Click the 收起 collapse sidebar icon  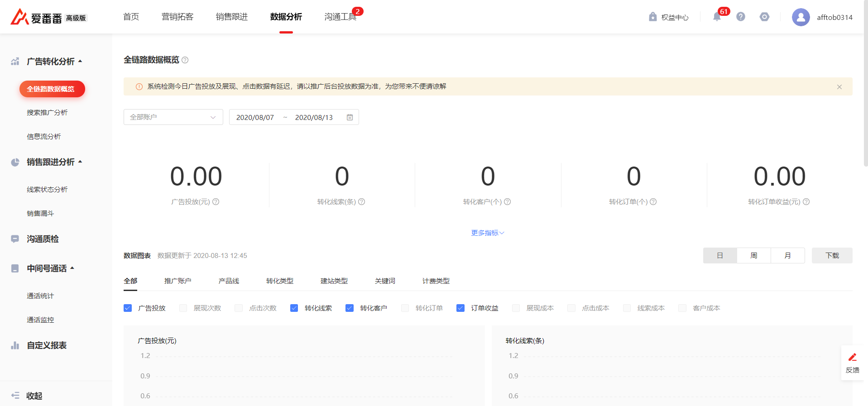click(x=15, y=396)
